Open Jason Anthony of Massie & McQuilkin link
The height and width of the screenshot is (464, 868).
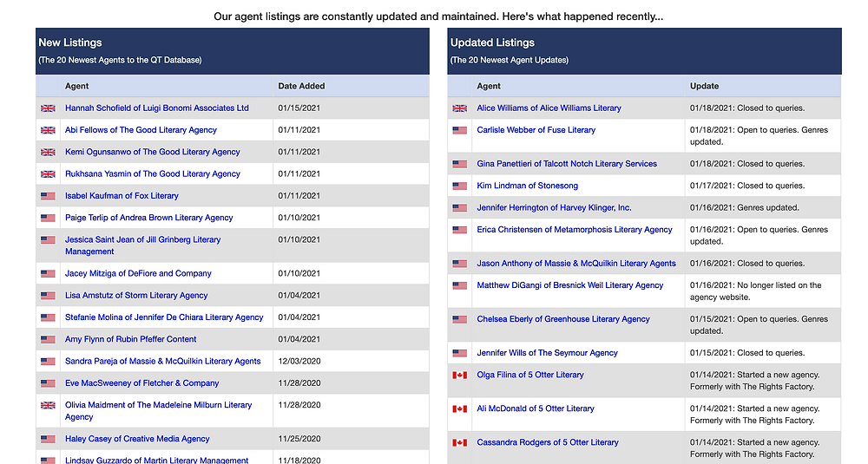pos(576,264)
